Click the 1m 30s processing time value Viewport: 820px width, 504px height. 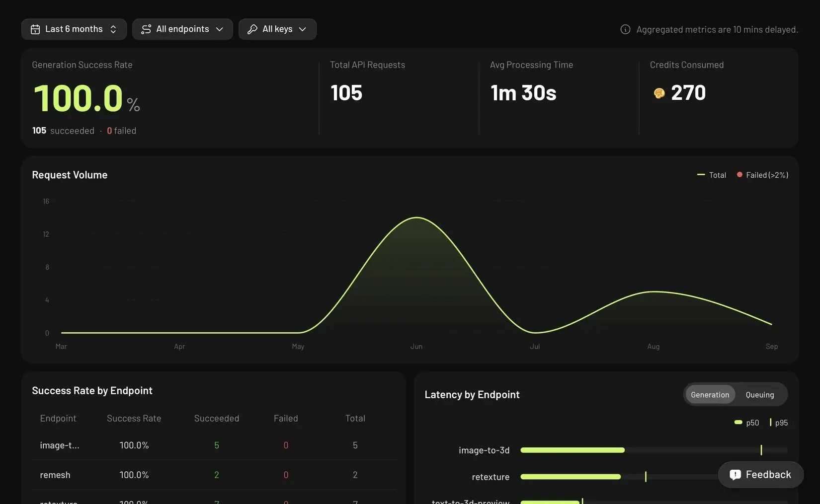click(523, 93)
